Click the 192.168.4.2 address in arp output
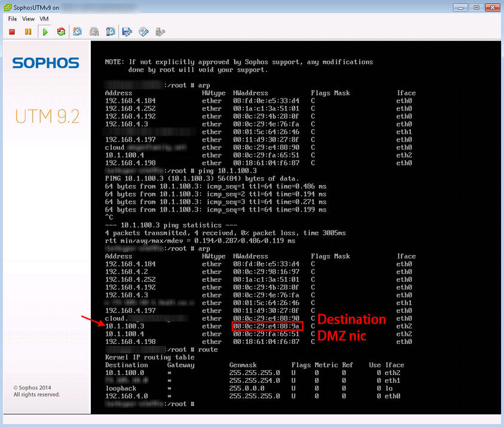 click(x=127, y=272)
